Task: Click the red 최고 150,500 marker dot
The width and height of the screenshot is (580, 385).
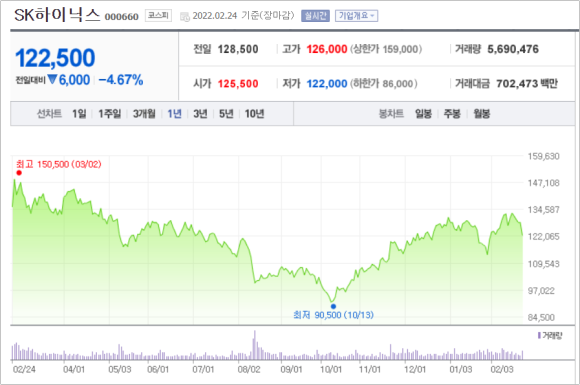Action: click(19, 173)
